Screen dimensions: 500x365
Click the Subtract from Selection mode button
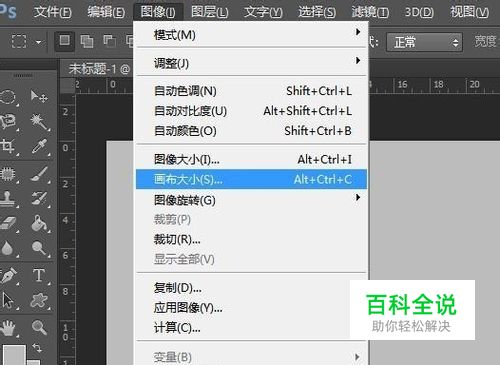(x=110, y=41)
